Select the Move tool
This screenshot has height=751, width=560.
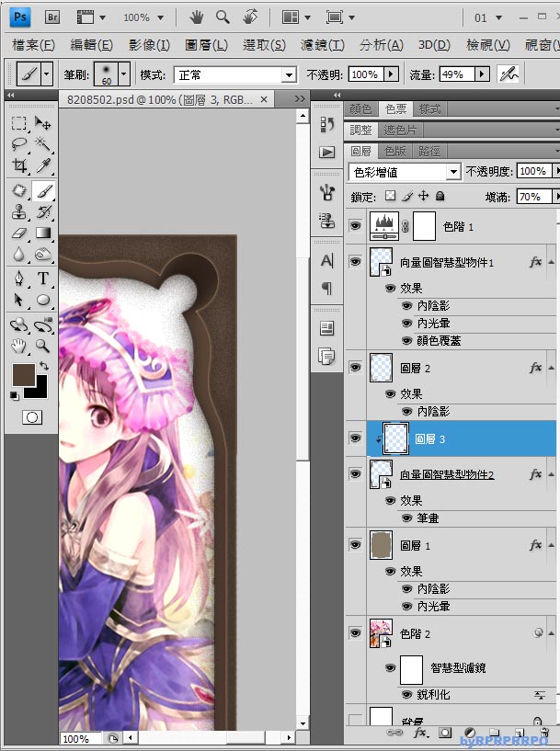(43, 123)
